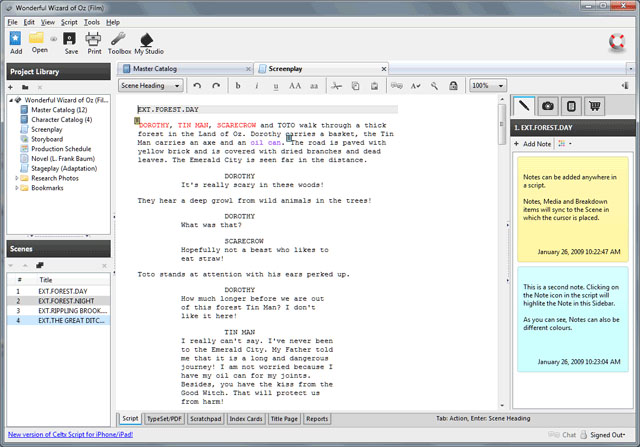Cut selection with the scissors icon
640x447 pixels.
point(336,86)
